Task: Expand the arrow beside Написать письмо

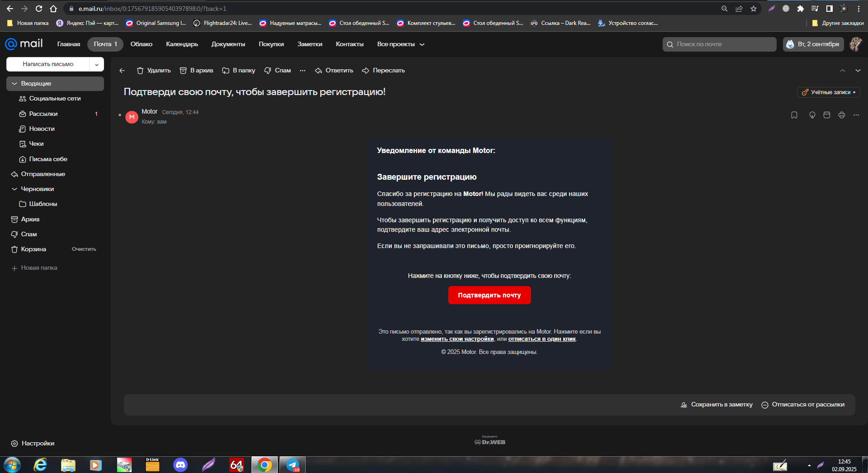Action: tap(97, 64)
